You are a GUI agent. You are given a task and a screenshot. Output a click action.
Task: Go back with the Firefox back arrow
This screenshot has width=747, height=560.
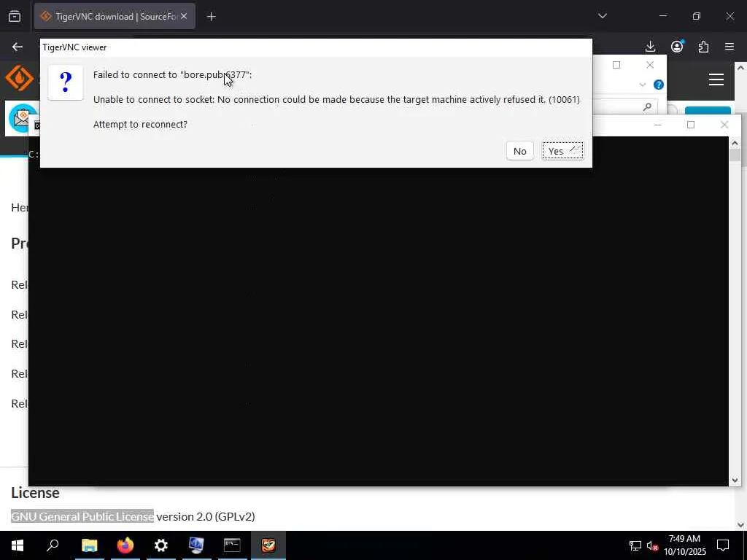click(x=18, y=47)
